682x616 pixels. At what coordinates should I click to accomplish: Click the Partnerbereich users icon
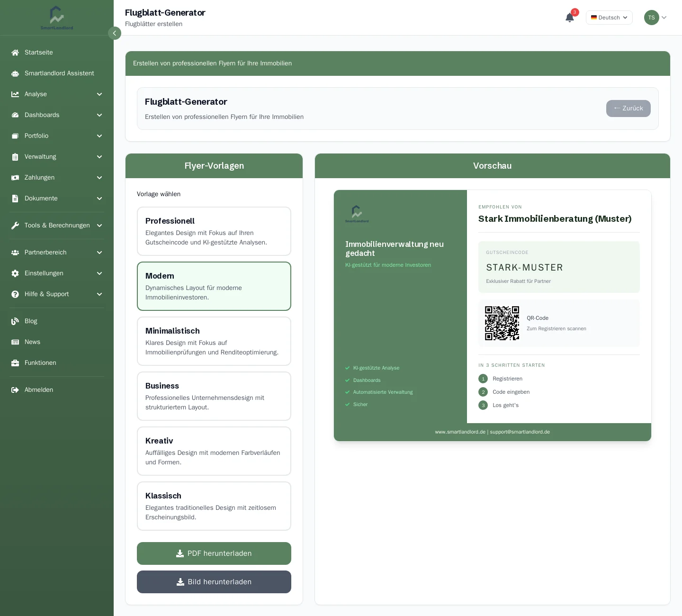(x=15, y=253)
